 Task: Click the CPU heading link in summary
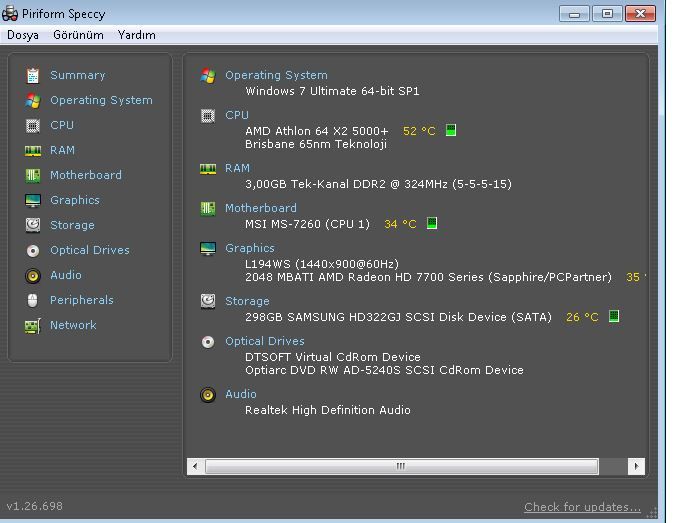pyautogui.click(x=237, y=116)
